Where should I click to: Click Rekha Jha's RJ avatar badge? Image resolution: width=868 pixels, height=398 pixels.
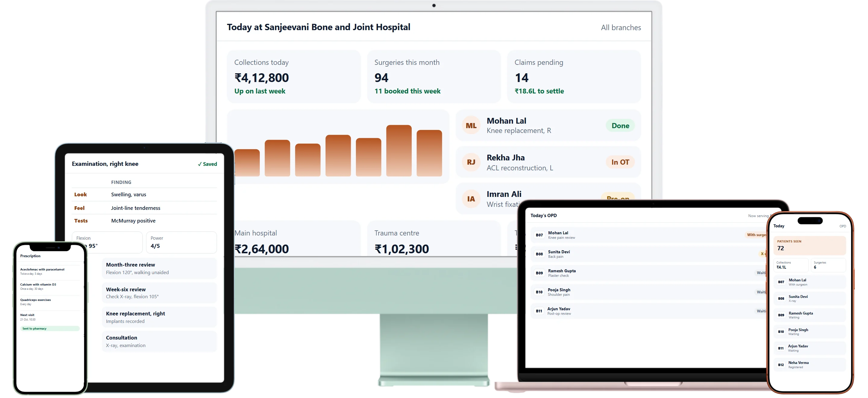coord(471,162)
